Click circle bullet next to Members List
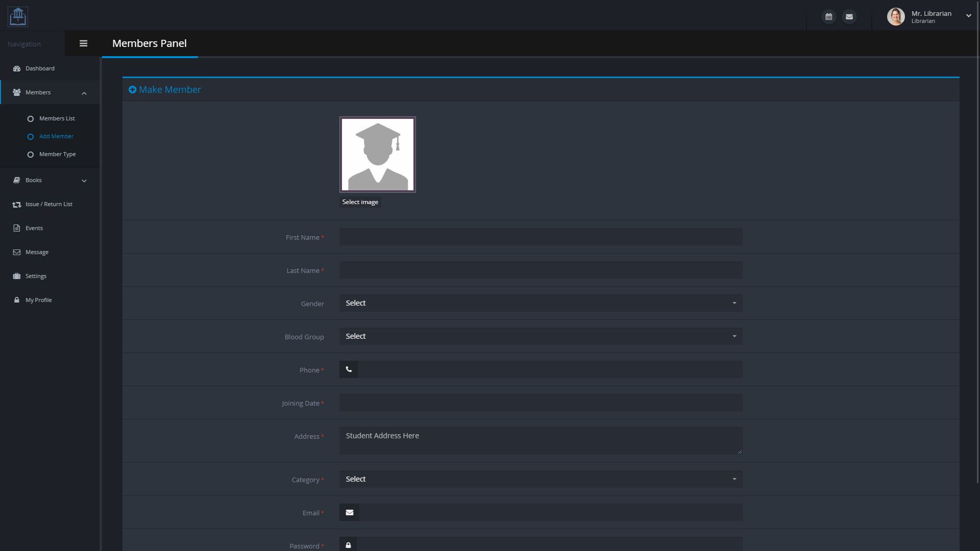The width and height of the screenshot is (980, 551). point(31,119)
